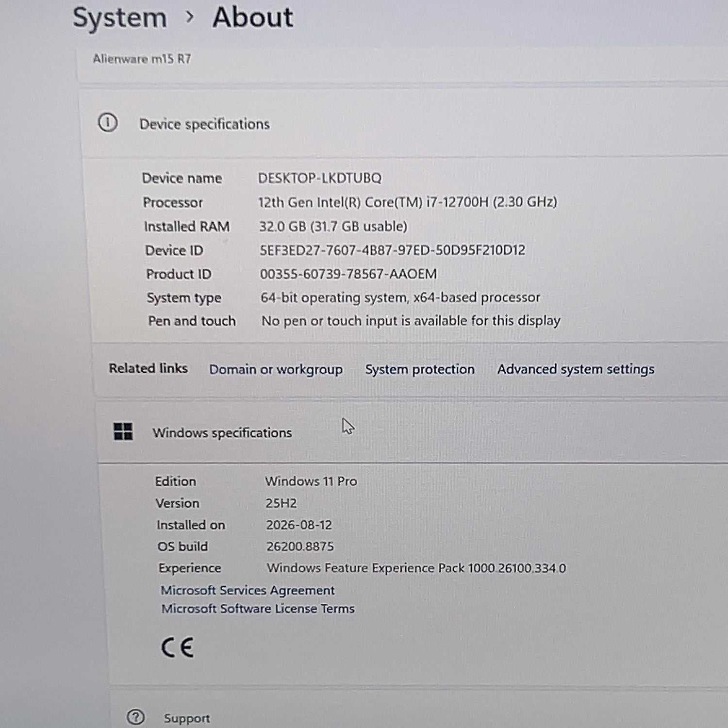The image size is (728, 728).
Task: Open the Domain or workgroup link
Action: (x=276, y=369)
